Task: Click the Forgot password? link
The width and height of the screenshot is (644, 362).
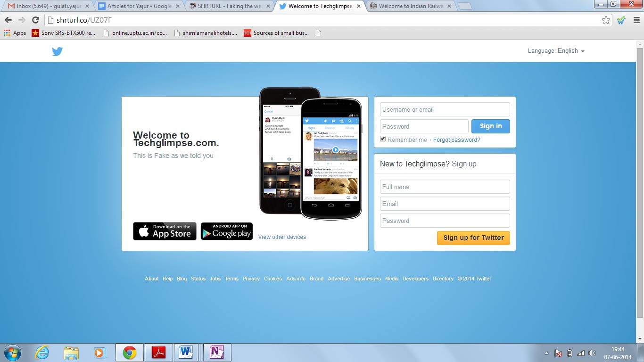Action: 457,140
